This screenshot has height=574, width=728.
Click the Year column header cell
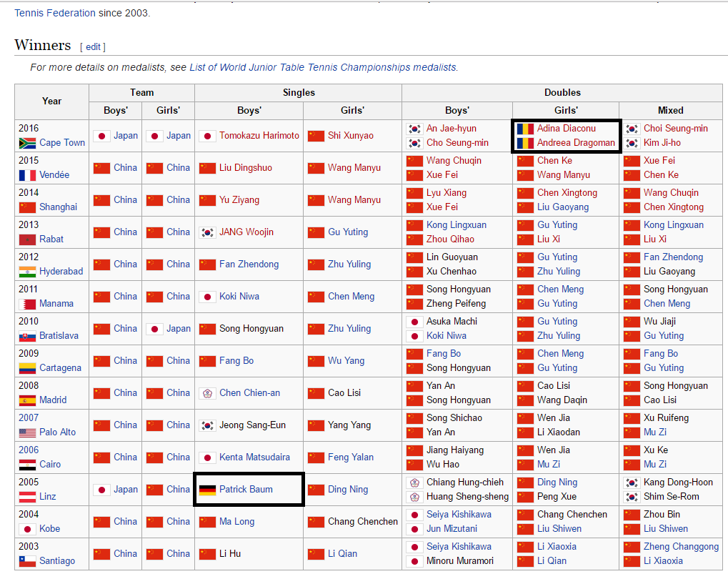point(51,101)
